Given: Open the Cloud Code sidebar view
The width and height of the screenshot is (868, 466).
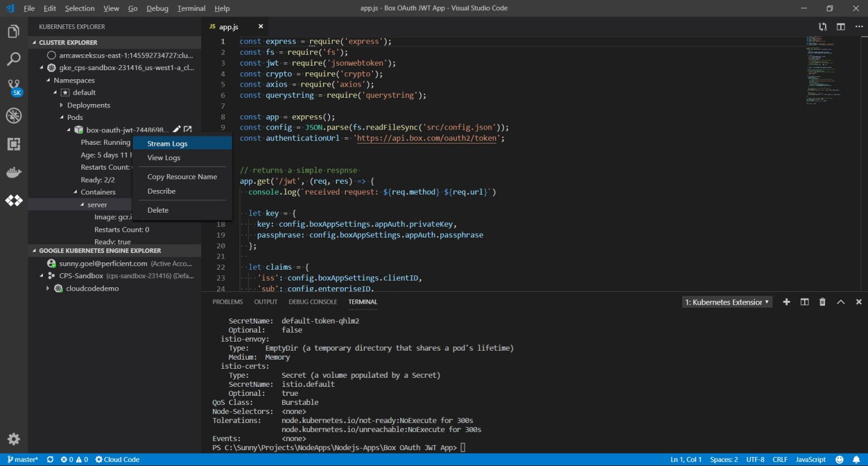Looking at the screenshot, I should (14, 201).
